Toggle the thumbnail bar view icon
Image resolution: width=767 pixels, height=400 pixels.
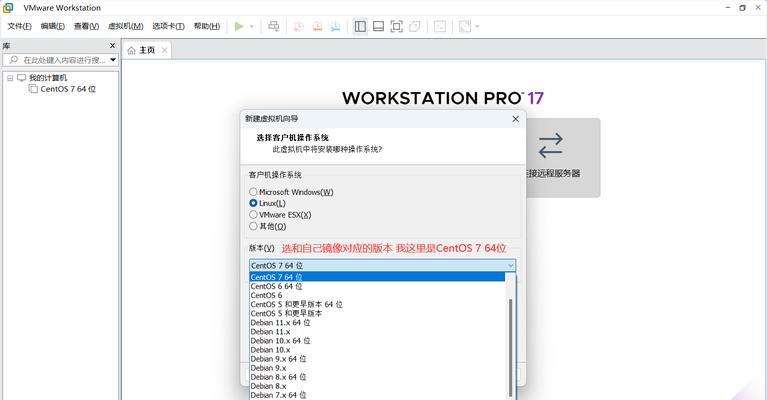(378, 26)
